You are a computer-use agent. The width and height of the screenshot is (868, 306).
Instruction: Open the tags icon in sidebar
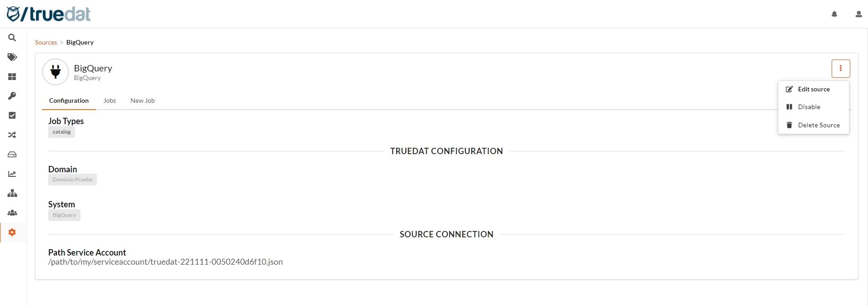12,57
